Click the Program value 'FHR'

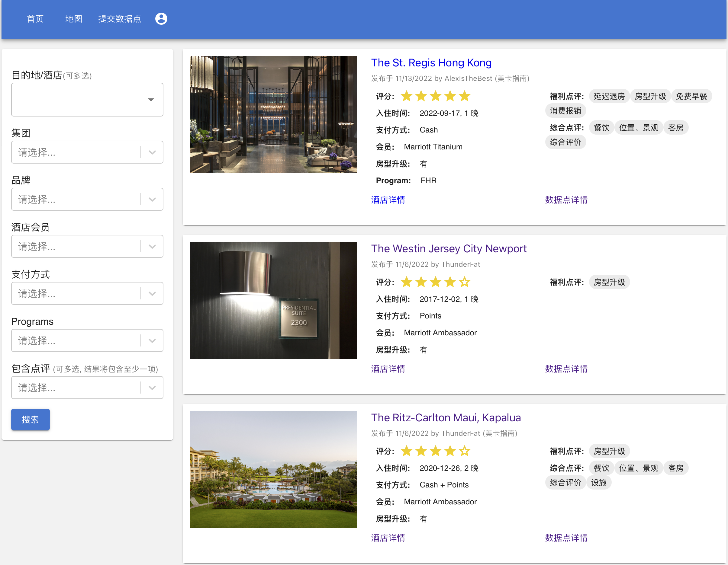click(x=428, y=180)
